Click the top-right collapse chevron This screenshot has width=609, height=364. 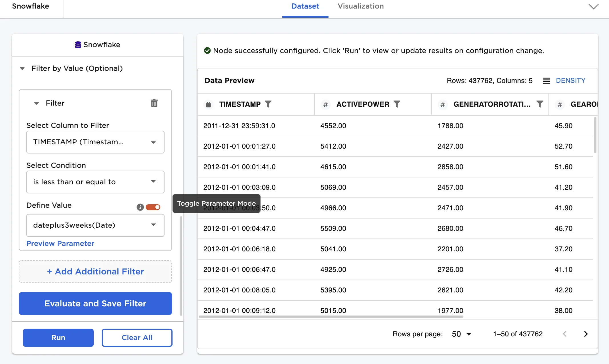[x=593, y=7]
